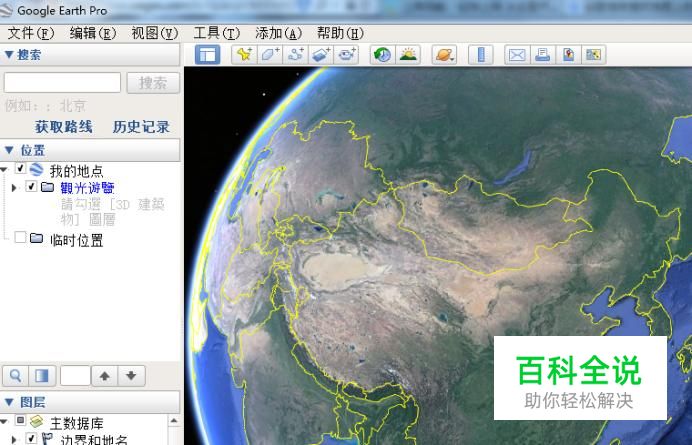This screenshot has height=445, width=692.
Task: Switch planets with the Saturn icon
Action: click(x=444, y=55)
